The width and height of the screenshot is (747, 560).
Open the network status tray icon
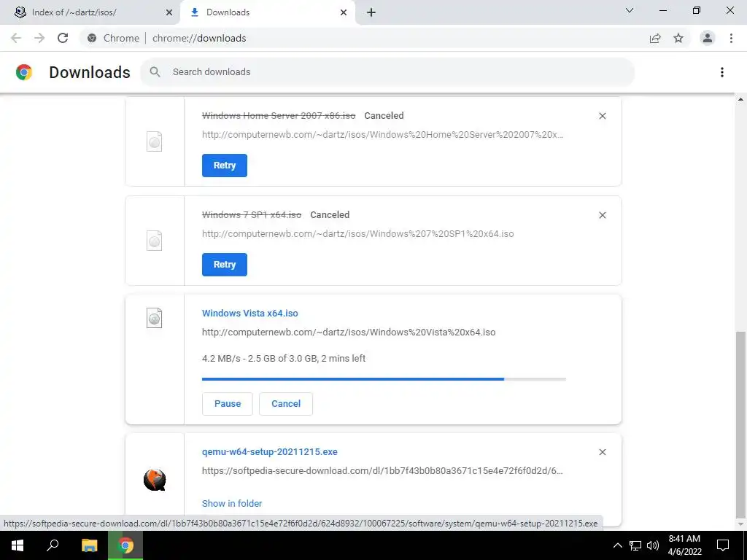coord(635,545)
